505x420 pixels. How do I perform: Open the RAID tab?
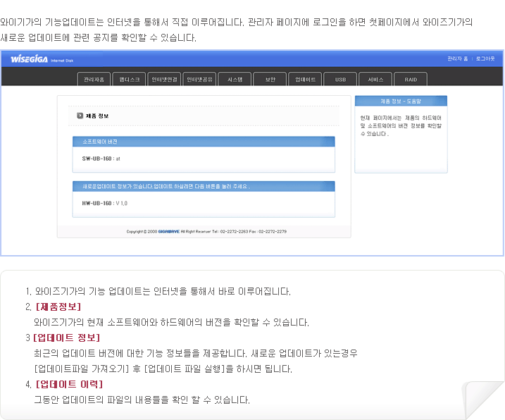(x=411, y=80)
